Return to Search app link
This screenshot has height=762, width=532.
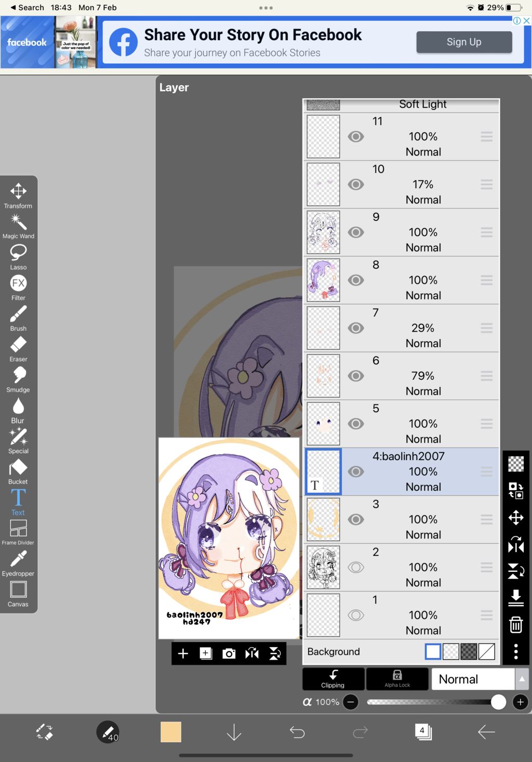click(27, 7)
